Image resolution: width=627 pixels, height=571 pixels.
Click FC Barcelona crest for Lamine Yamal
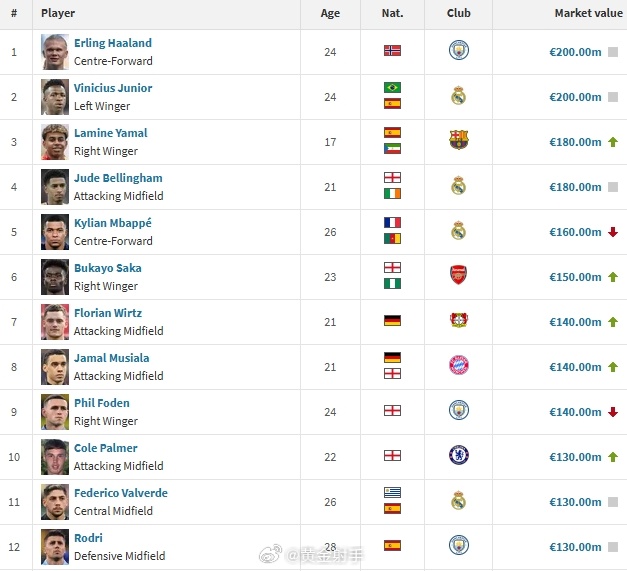point(459,140)
